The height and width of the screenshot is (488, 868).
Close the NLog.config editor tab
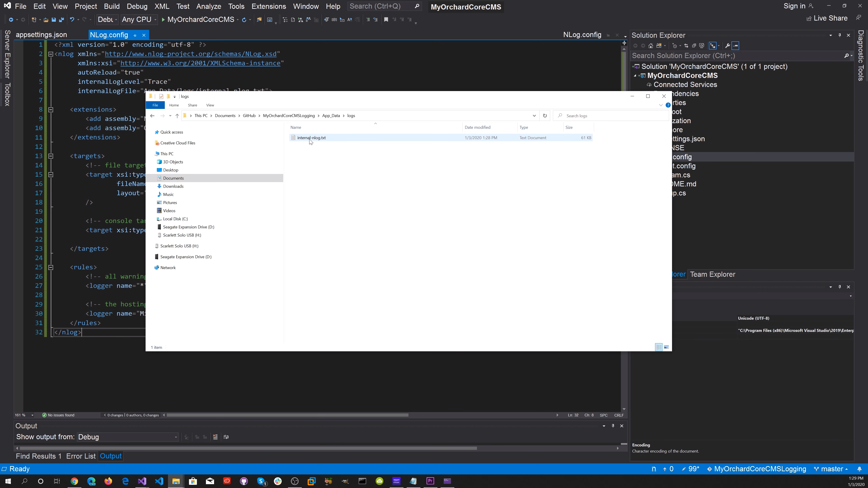(144, 35)
